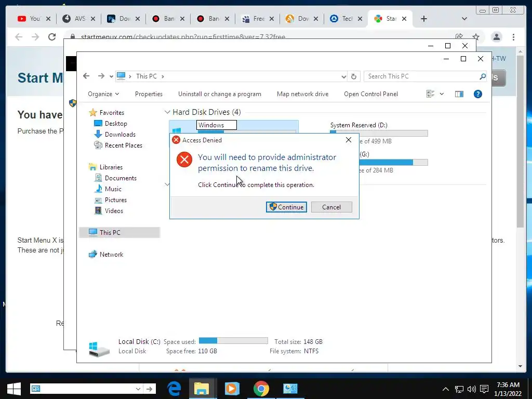Click Map network drive
Viewport: 532px width, 399px height.
click(303, 94)
